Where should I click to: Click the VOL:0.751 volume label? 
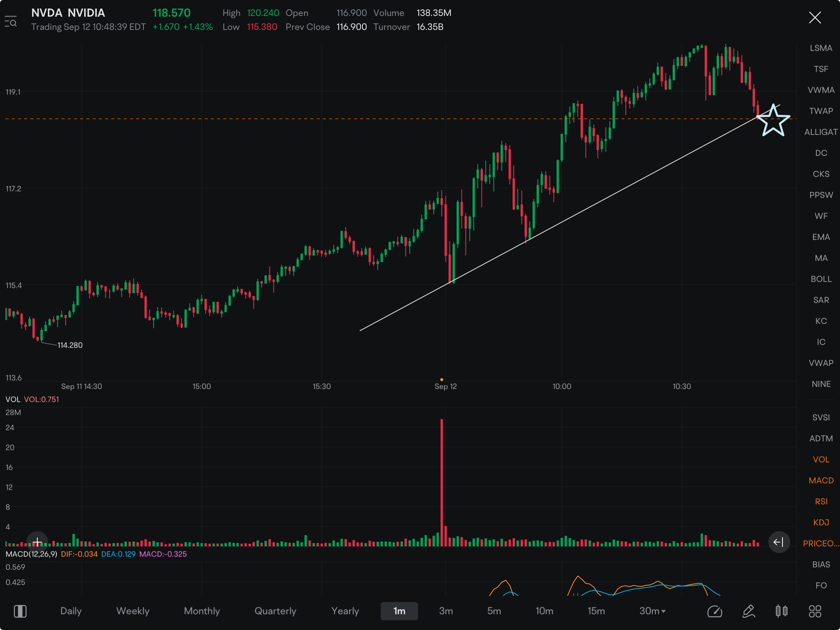click(x=42, y=399)
